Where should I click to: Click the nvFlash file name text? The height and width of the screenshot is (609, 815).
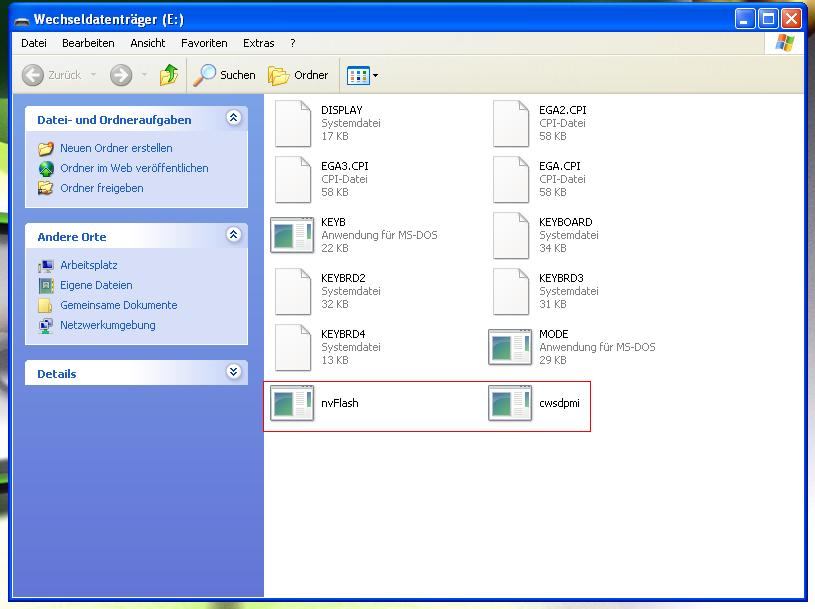pyautogui.click(x=339, y=403)
